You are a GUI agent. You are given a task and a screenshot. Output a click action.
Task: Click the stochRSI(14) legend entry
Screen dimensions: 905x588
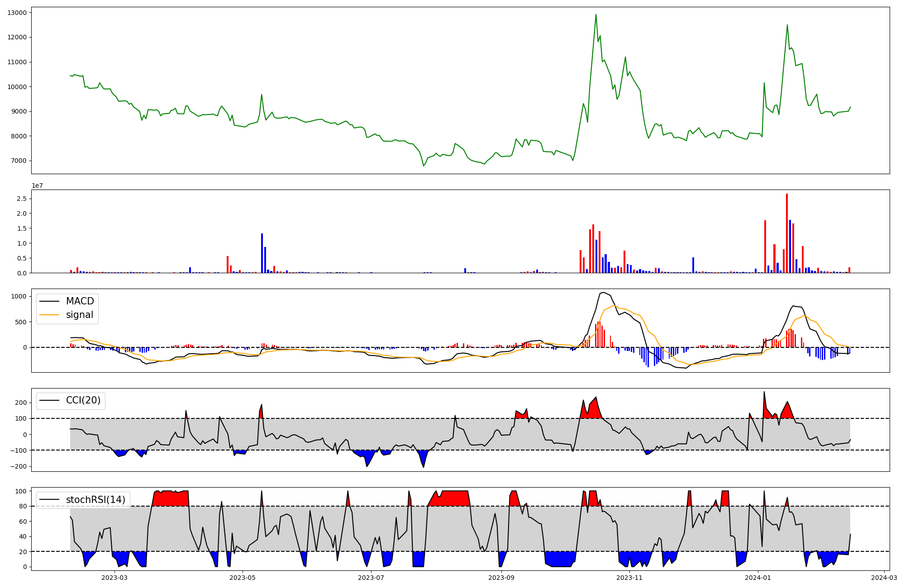click(x=95, y=499)
